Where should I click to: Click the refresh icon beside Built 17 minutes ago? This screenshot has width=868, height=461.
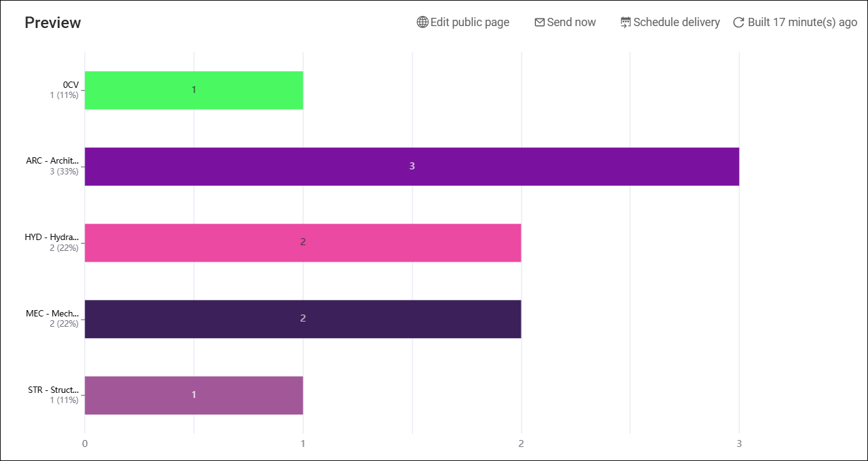click(739, 22)
